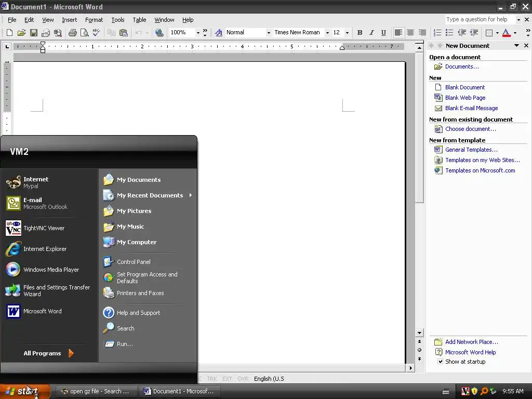Open the Tools menu

(118, 20)
